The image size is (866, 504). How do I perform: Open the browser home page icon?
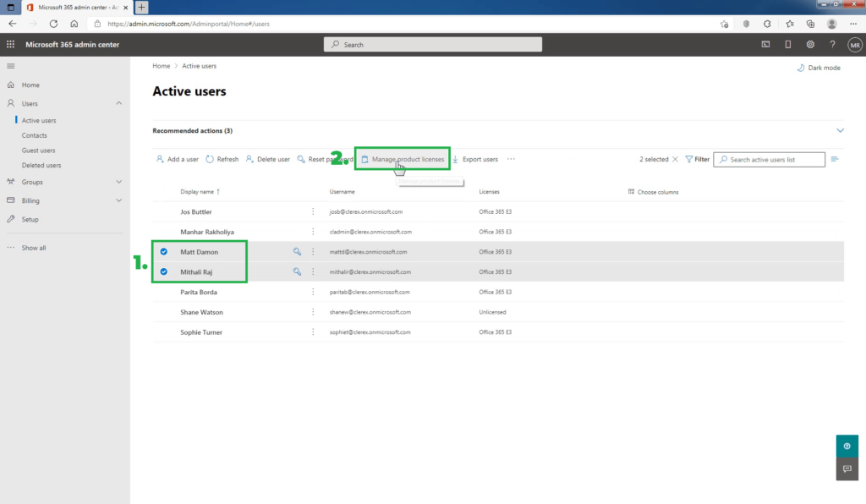pos(74,24)
